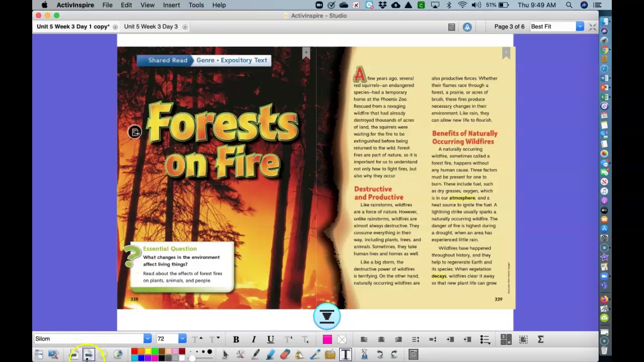Click the pen width slider handle
This screenshot has height=362, width=644.
pos(192,358)
